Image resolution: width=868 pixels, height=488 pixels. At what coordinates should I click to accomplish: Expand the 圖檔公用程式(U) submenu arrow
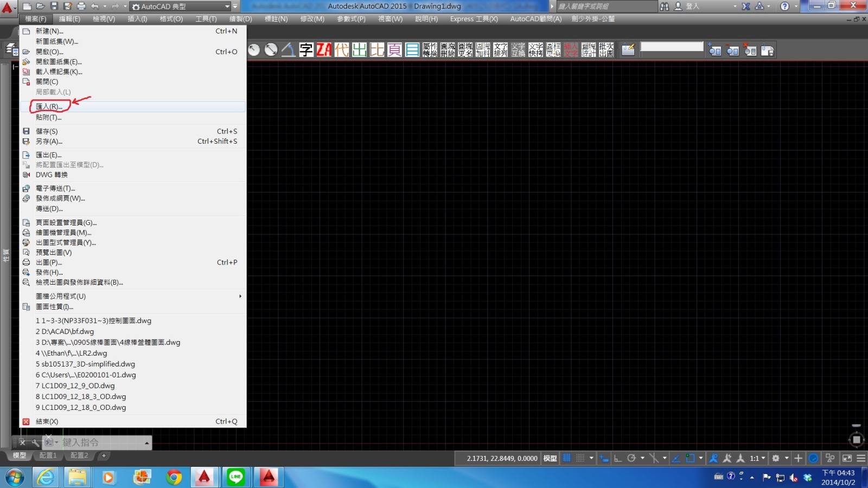(x=240, y=296)
